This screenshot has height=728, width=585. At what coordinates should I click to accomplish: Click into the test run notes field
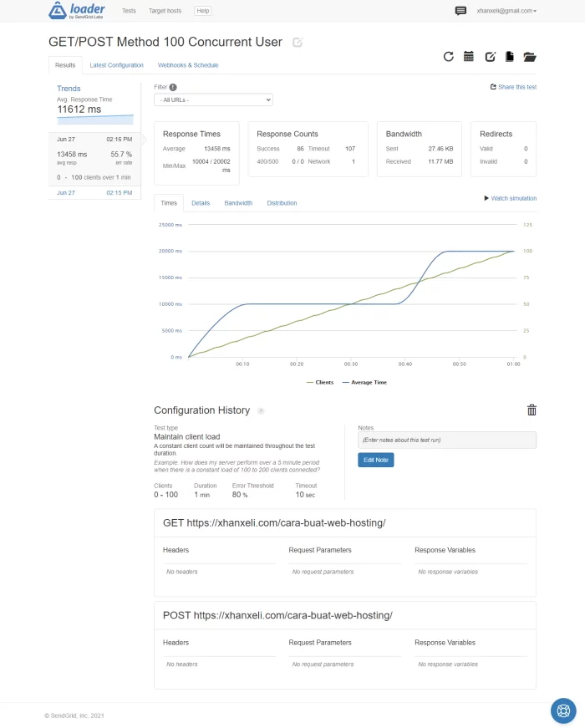click(x=446, y=440)
